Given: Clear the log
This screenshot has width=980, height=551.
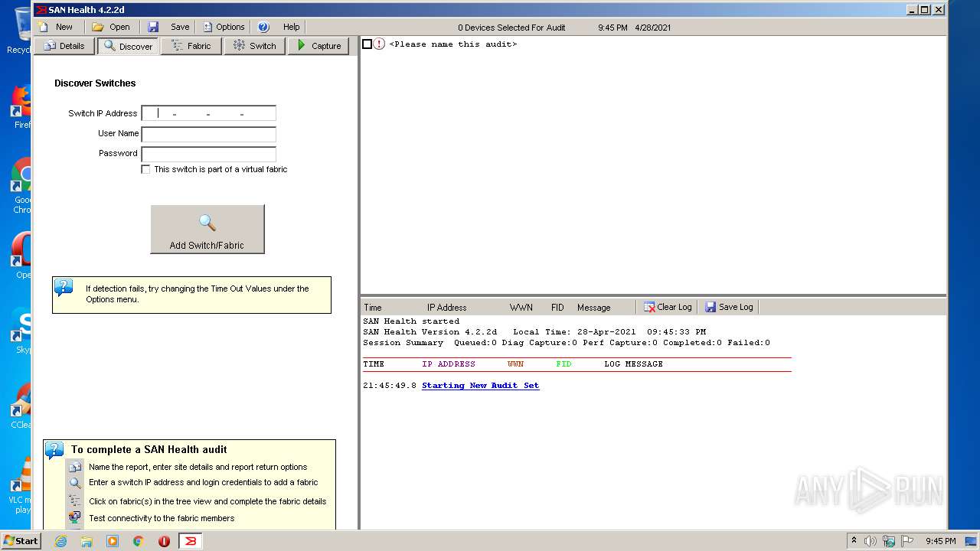Looking at the screenshot, I should pyautogui.click(x=667, y=307).
